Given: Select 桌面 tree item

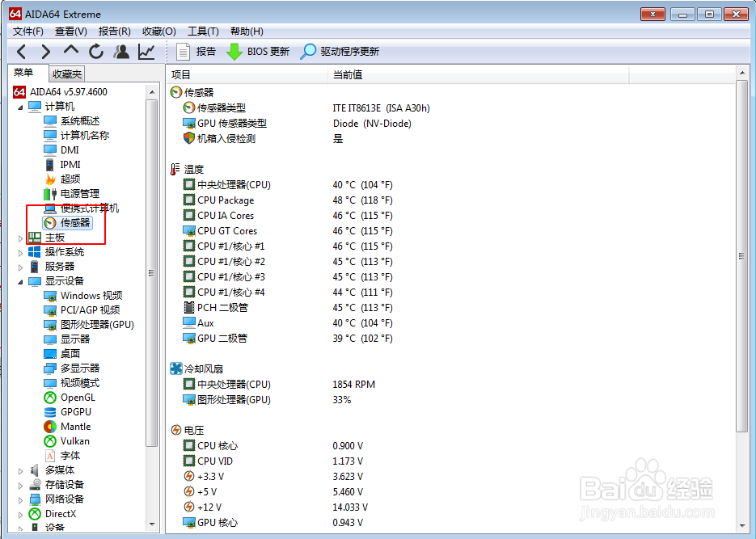Looking at the screenshot, I should tap(61, 354).
